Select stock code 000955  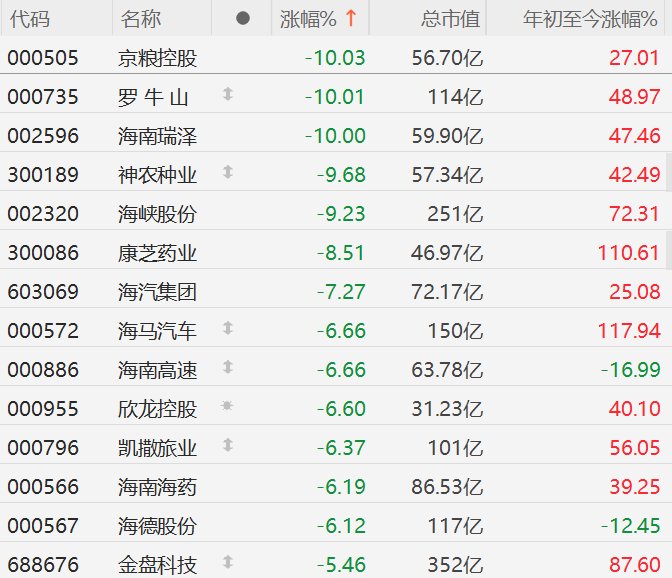pyautogui.click(x=43, y=409)
